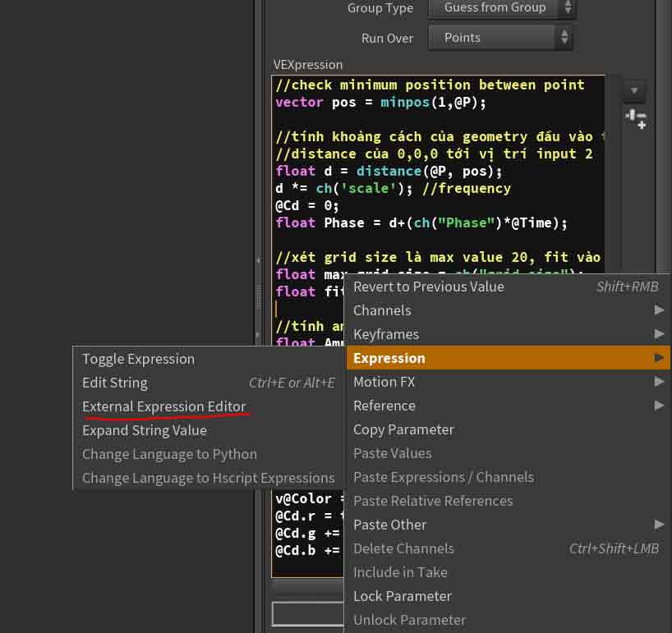This screenshot has width=672, height=633.
Task: Select Revert to Previous Value
Action: (x=508, y=287)
